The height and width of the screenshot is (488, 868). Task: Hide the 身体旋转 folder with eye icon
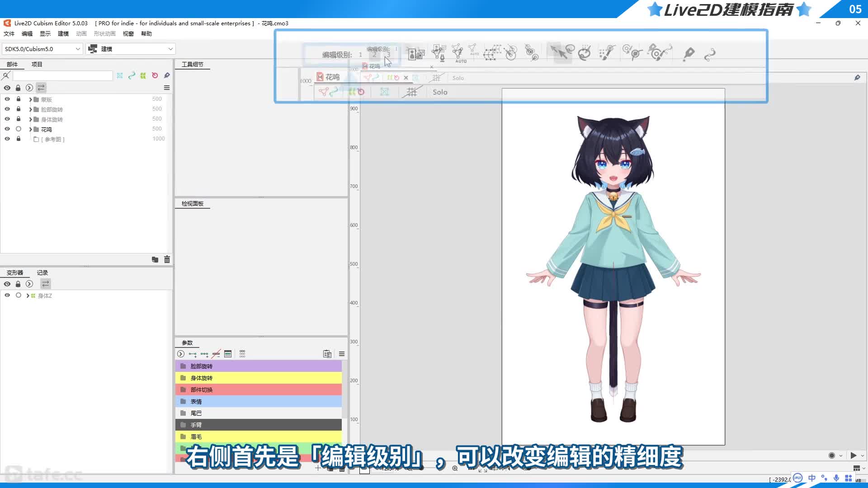[7, 119]
